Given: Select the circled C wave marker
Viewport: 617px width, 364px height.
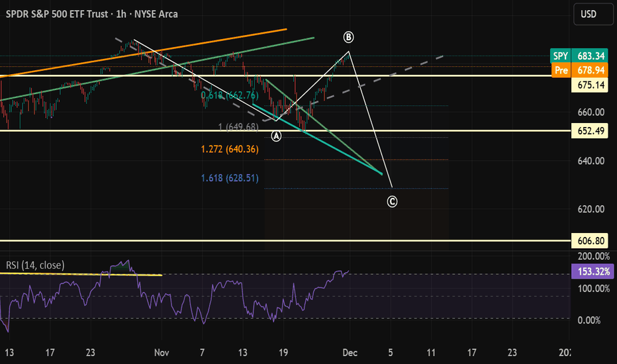Looking at the screenshot, I should point(392,201).
